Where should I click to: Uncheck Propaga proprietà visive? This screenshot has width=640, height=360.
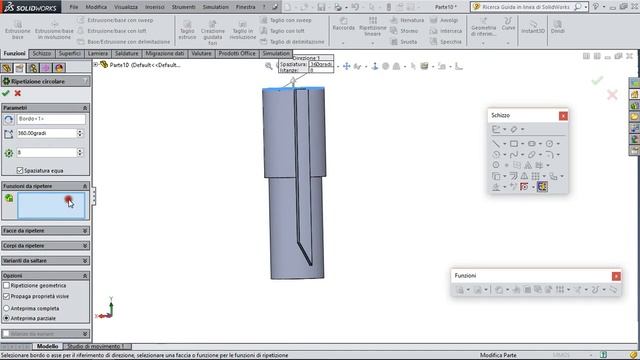tap(7, 296)
